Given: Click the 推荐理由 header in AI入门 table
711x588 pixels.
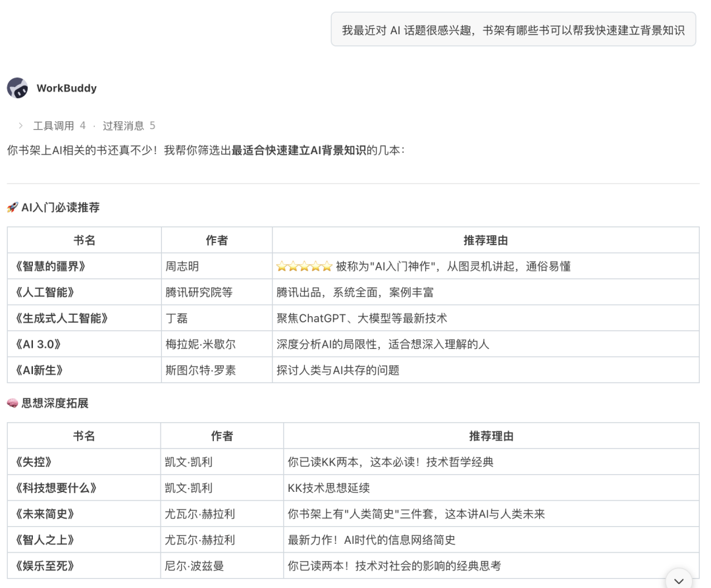Looking at the screenshot, I should [x=486, y=240].
